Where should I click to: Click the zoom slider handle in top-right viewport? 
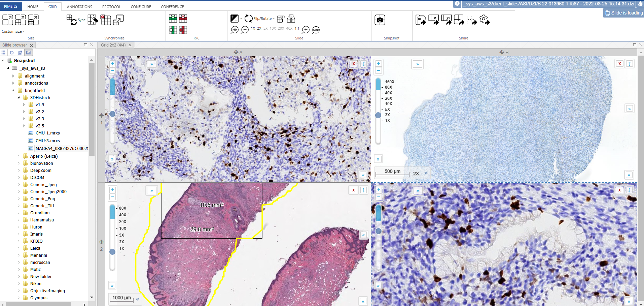pyautogui.click(x=378, y=115)
